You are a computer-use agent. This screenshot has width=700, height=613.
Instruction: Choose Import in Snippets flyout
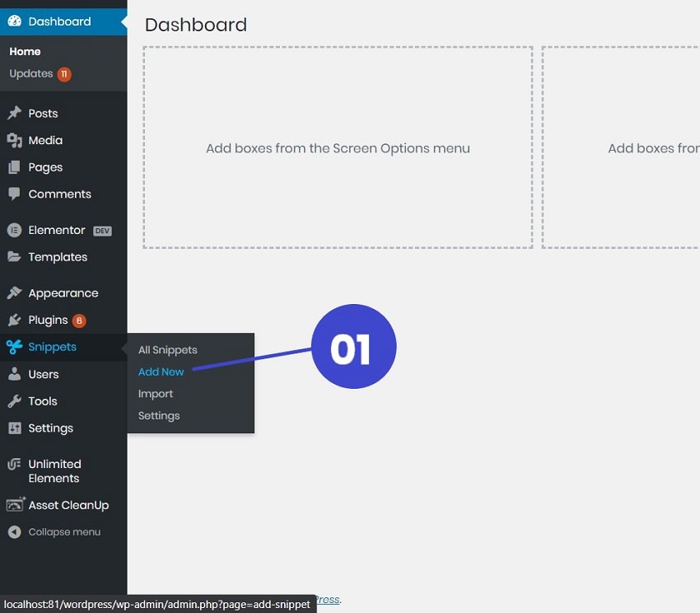click(156, 394)
